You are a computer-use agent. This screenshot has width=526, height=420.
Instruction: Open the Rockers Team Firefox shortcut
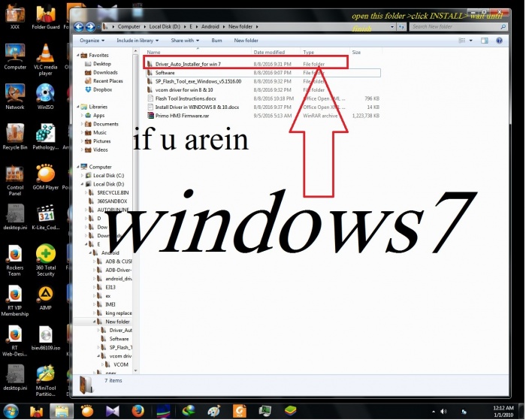(15, 260)
